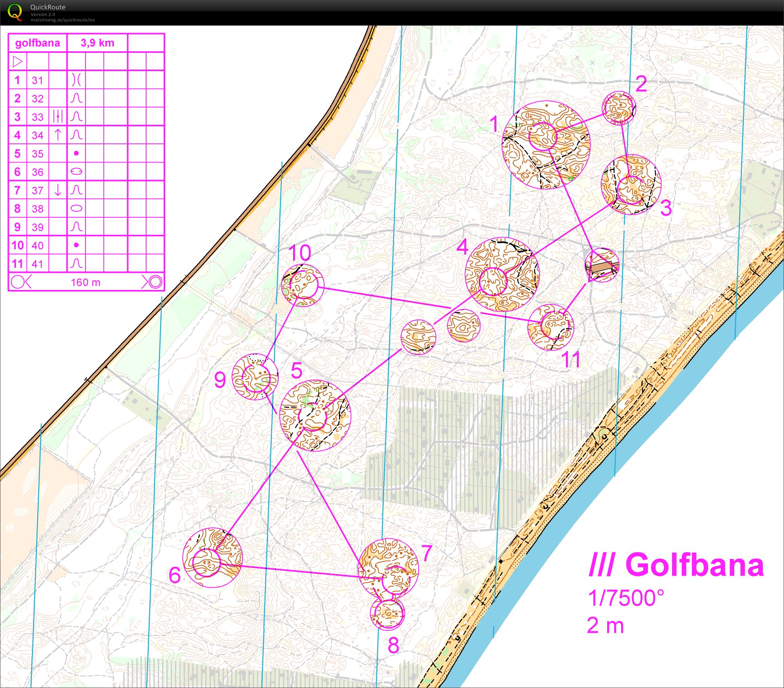Click the map number label 9

click(220, 379)
